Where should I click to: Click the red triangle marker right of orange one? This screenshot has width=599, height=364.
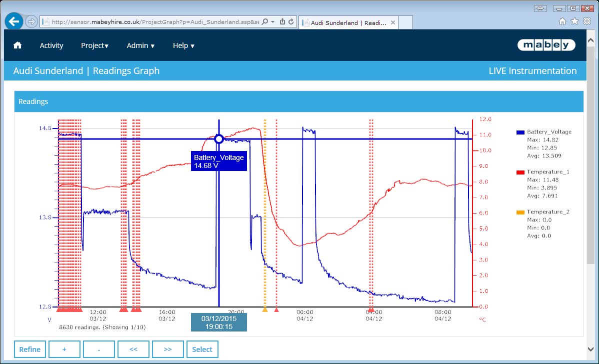tap(276, 309)
